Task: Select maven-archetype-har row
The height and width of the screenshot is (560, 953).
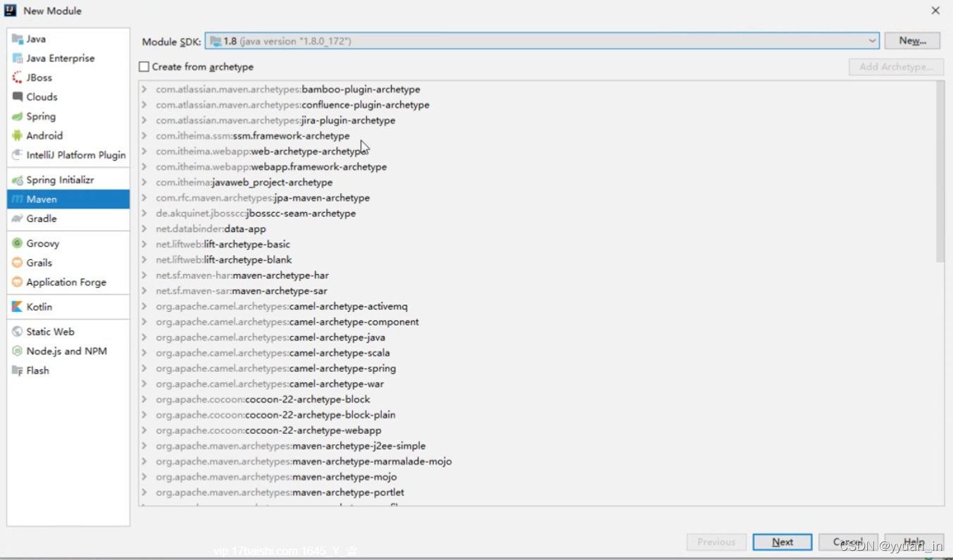Action: 537,275
